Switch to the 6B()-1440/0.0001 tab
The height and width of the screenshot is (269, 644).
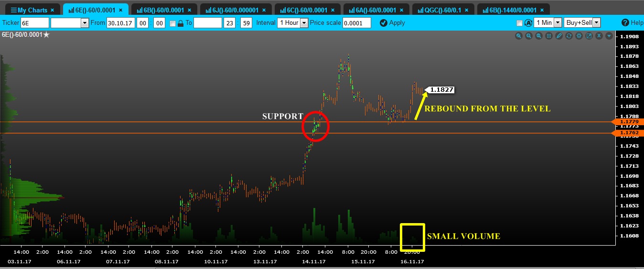click(x=513, y=10)
